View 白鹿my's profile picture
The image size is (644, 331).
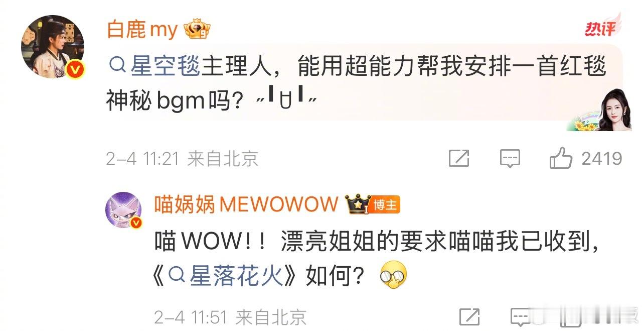[52, 47]
